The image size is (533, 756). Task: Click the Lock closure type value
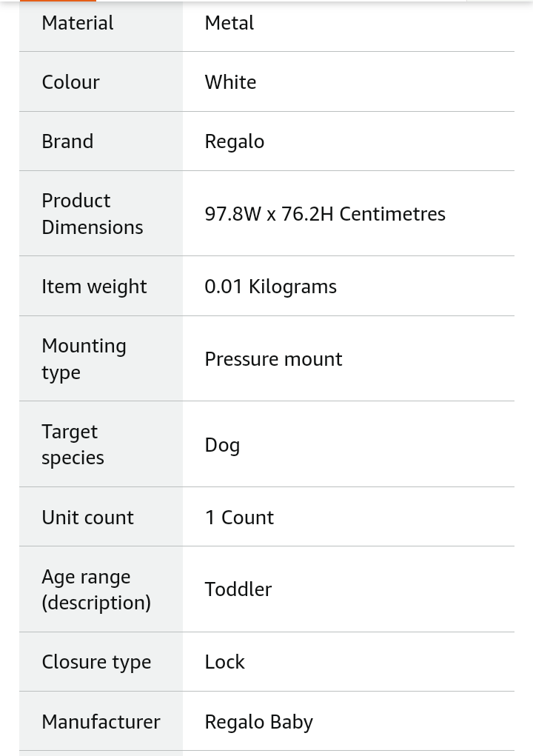coord(224,662)
